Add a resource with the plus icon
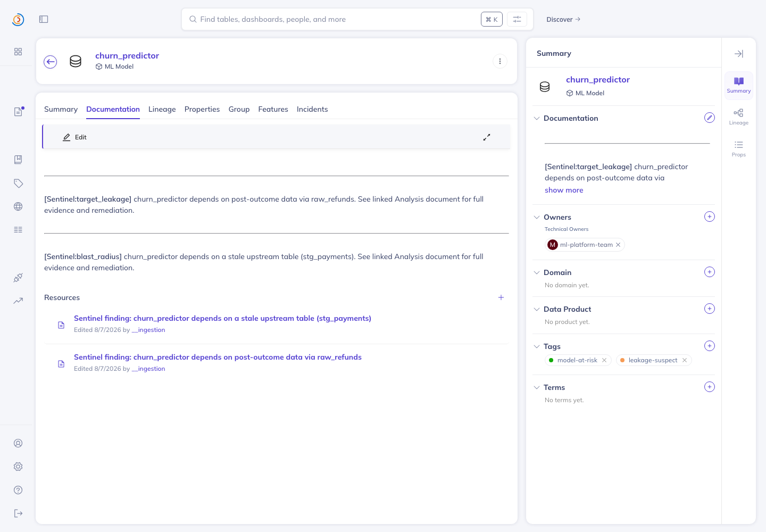Image resolution: width=766 pixels, height=532 pixels. [501, 297]
